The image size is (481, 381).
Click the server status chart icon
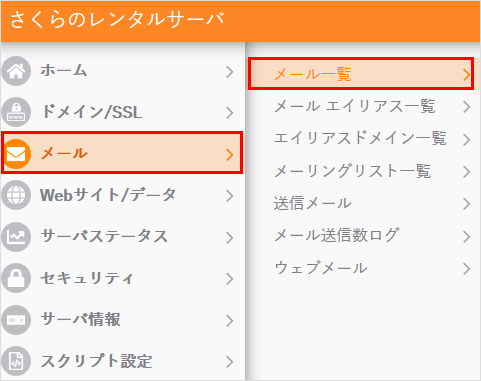click(x=16, y=237)
